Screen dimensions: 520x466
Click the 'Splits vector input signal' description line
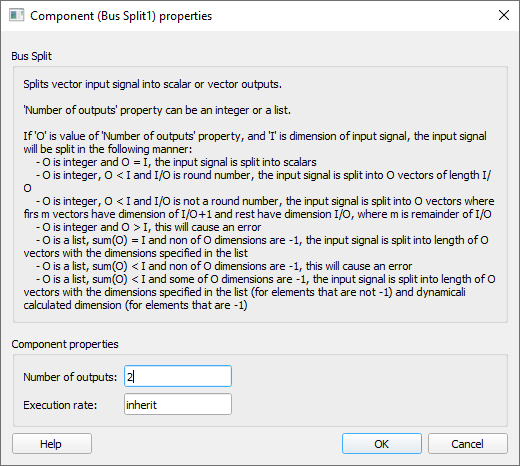152,84
